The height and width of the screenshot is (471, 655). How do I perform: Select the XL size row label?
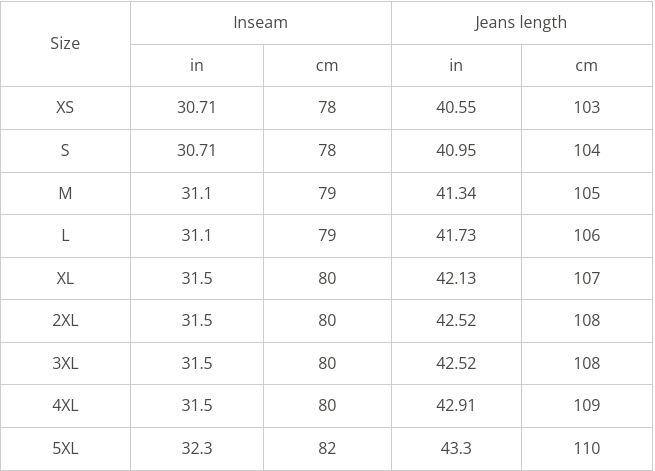(65, 278)
